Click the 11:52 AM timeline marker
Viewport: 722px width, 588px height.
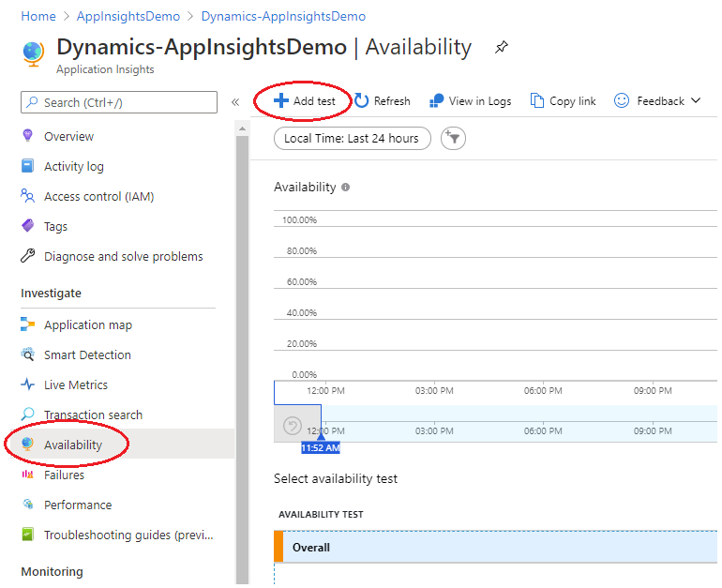[x=321, y=447]
